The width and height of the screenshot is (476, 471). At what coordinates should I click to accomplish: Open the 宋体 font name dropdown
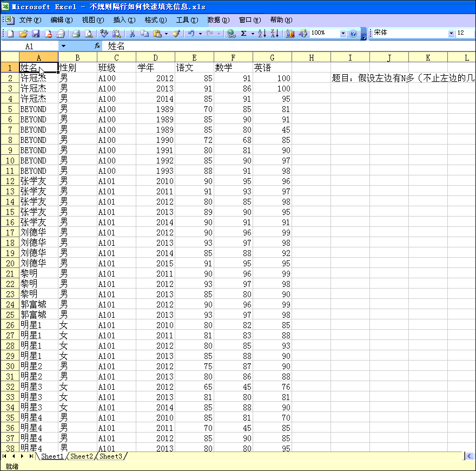451,34
